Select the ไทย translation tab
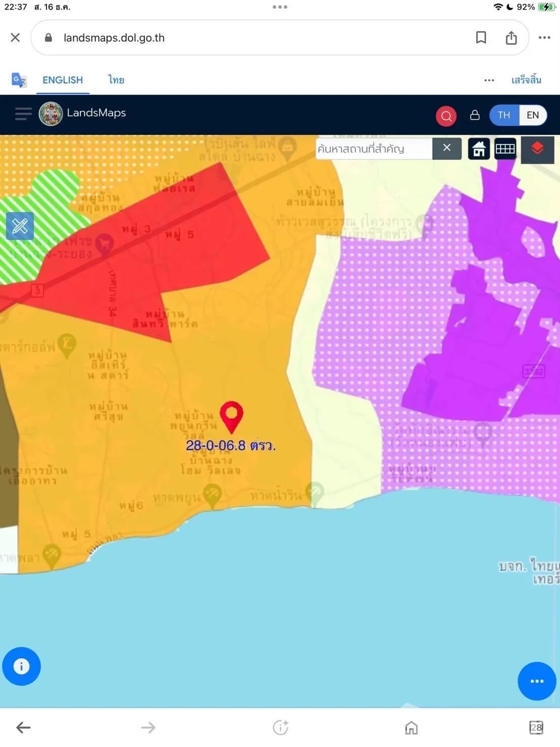This screenshot has width=560, height=747. pos(116,80)
